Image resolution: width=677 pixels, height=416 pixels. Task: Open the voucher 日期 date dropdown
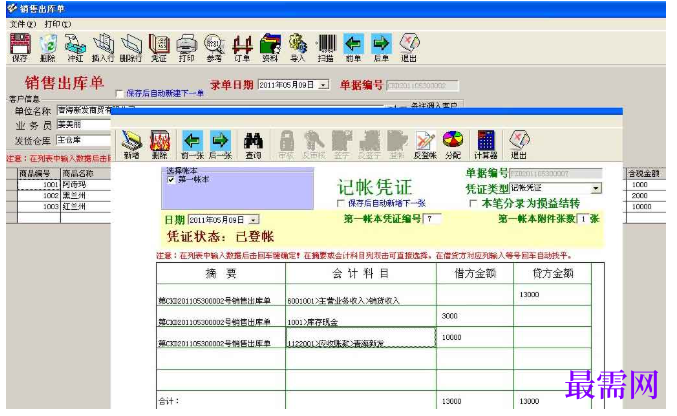(254, 220)
